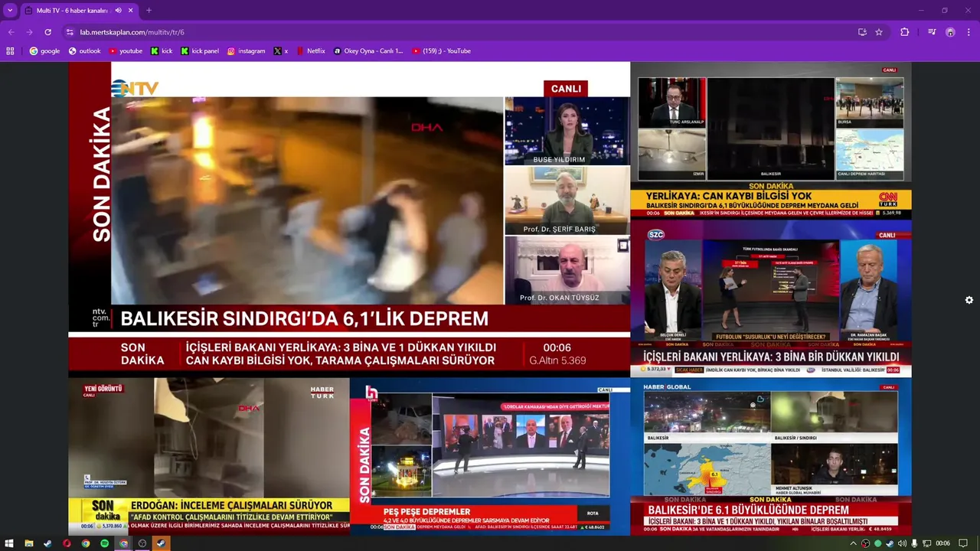Click the small popout icon in NTV stream
This screenshot has height=551, width=980.
point(623,246)
